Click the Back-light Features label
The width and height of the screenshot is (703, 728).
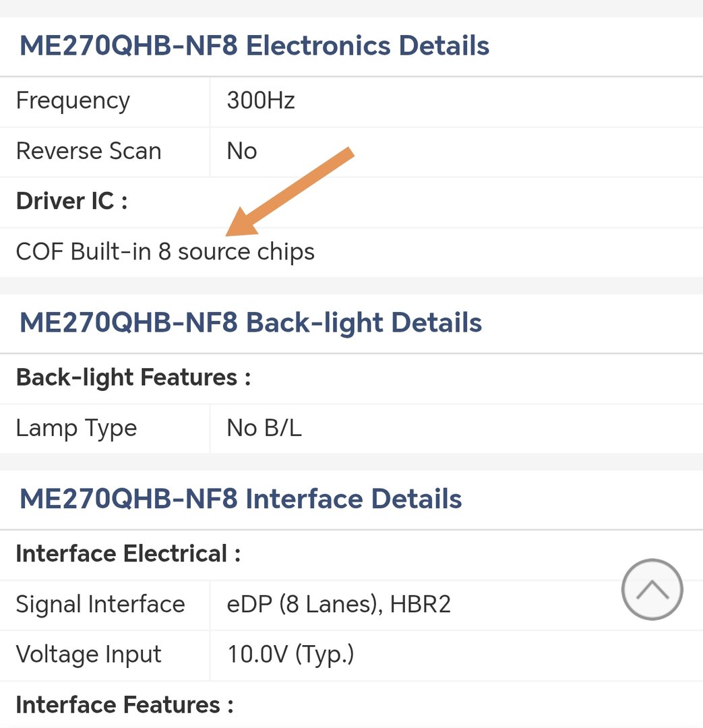tap(133, 377)
